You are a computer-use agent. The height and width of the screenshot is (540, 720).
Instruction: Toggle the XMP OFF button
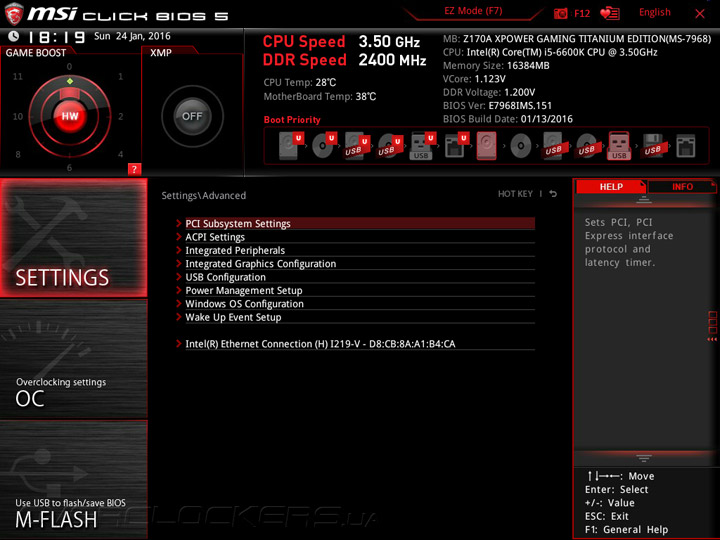tap(192, 116)
